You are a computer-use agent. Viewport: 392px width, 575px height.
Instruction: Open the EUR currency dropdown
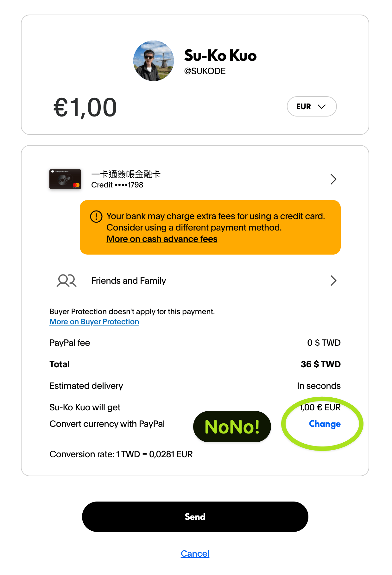coord(312,106)
